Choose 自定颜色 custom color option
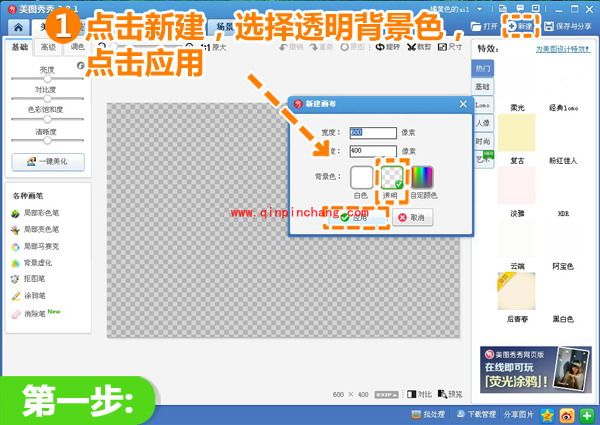This screenshot has height=425, width=600. click(422, 177)
